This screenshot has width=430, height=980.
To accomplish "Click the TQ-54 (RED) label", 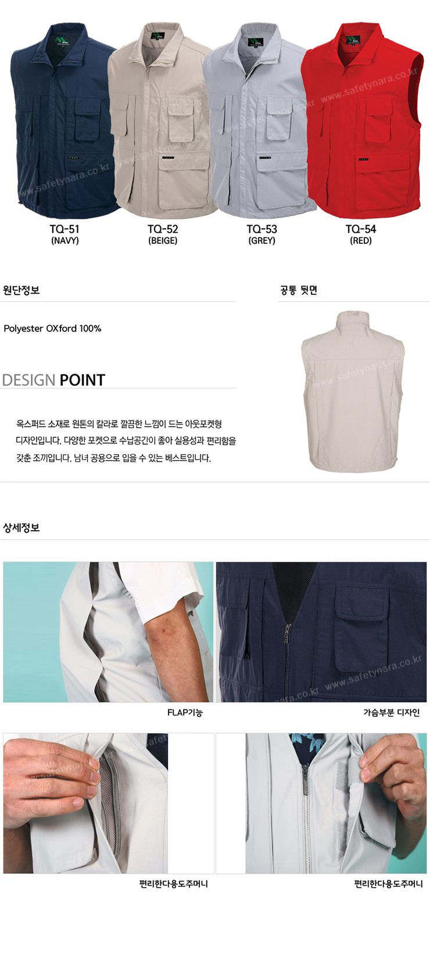I will coord(361,235).
